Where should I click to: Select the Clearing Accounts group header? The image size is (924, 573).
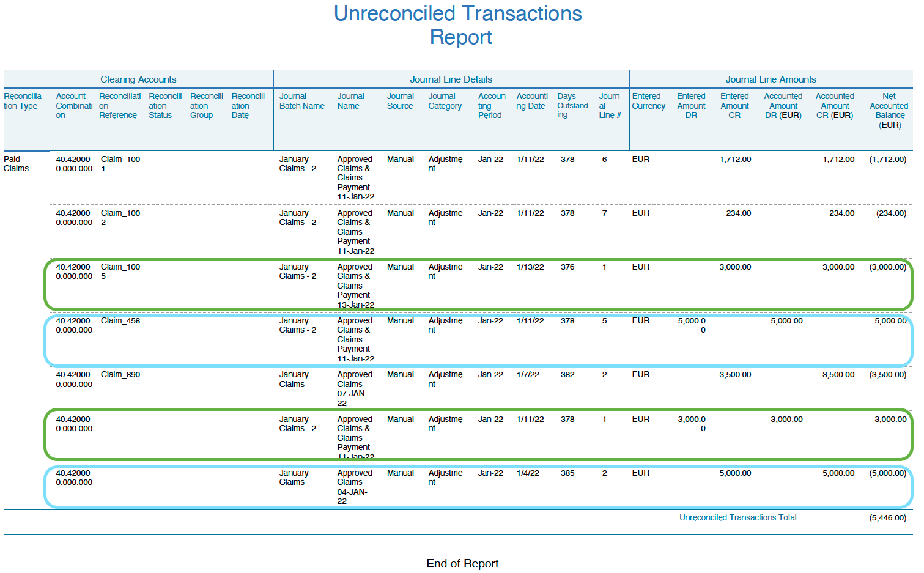(138, 79)
